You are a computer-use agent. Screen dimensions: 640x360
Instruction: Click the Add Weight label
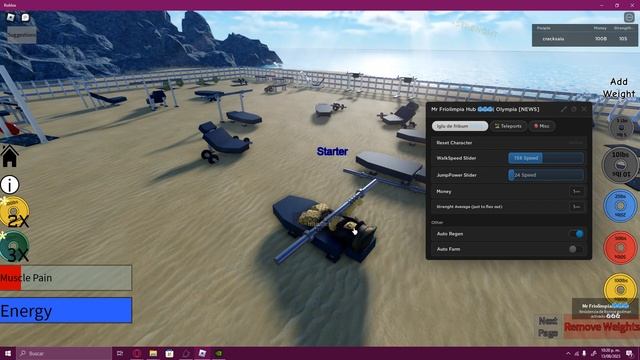coord(619,88)
